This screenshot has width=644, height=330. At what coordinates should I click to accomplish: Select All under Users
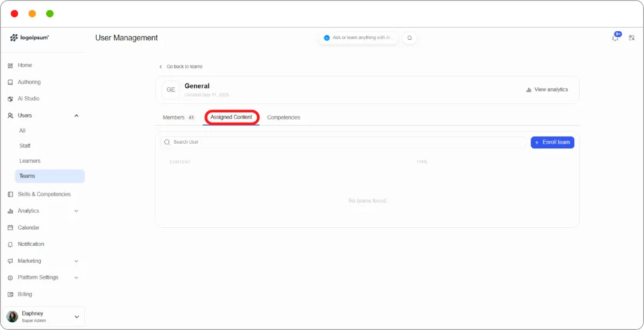tap(22, 130)
